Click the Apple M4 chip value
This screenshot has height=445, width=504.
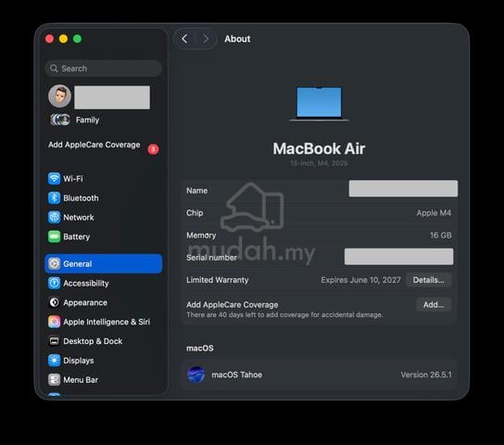click(434, 213)
